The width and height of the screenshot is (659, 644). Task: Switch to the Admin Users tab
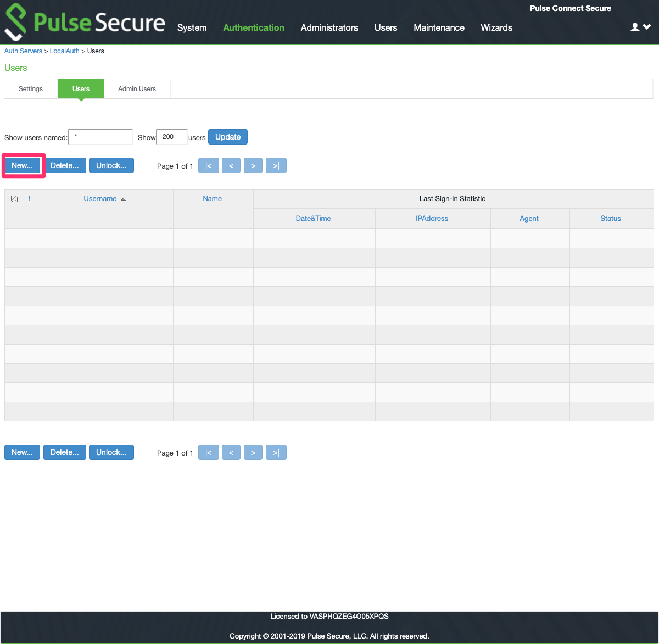coord(137,88)
